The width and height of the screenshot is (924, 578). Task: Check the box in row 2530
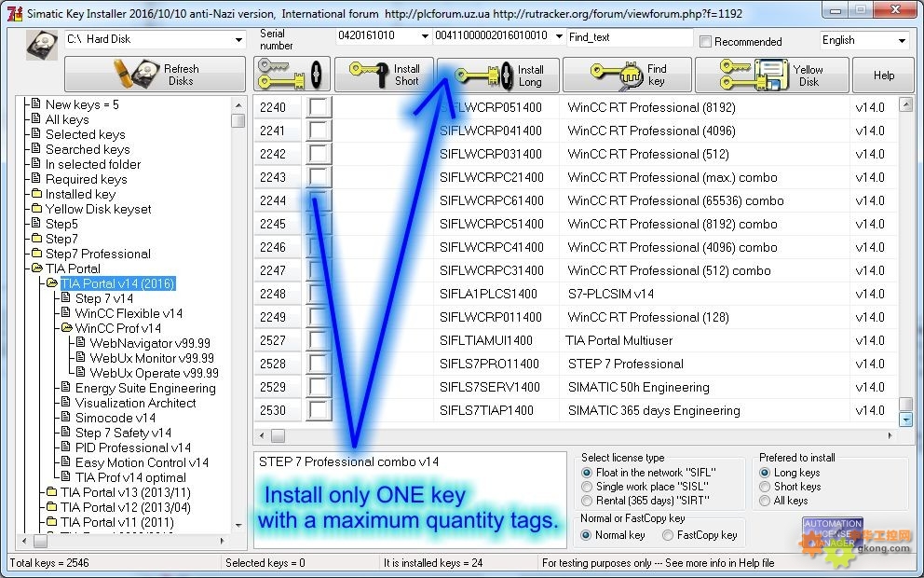click(319, 410)
